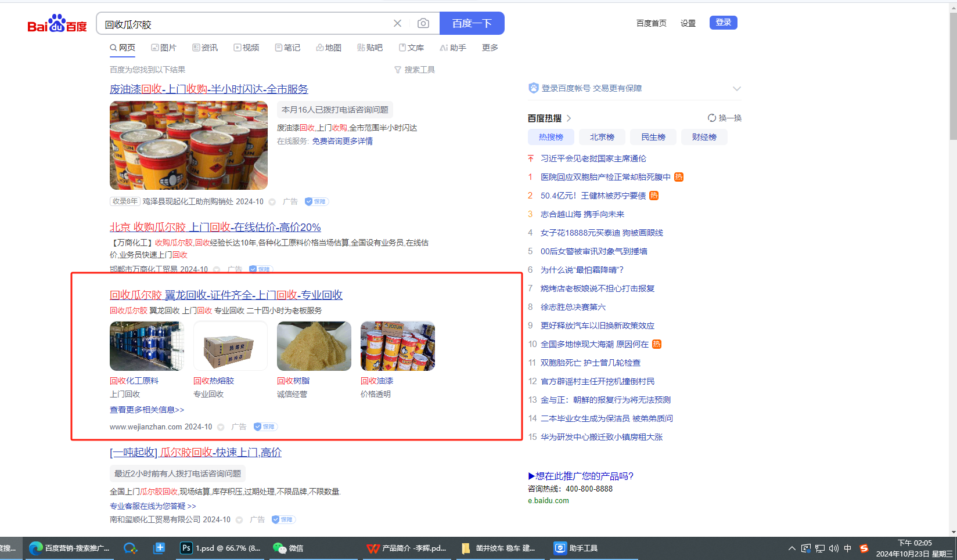Click 保障 badge on www.wejianzhan.com result
The width and height of the screenshot is (957, 560).
pyautogui.click(x=266, y=427)
